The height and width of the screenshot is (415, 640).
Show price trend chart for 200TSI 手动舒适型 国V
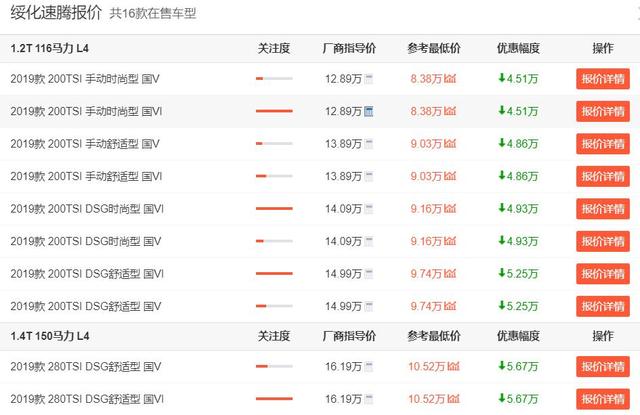450,143
